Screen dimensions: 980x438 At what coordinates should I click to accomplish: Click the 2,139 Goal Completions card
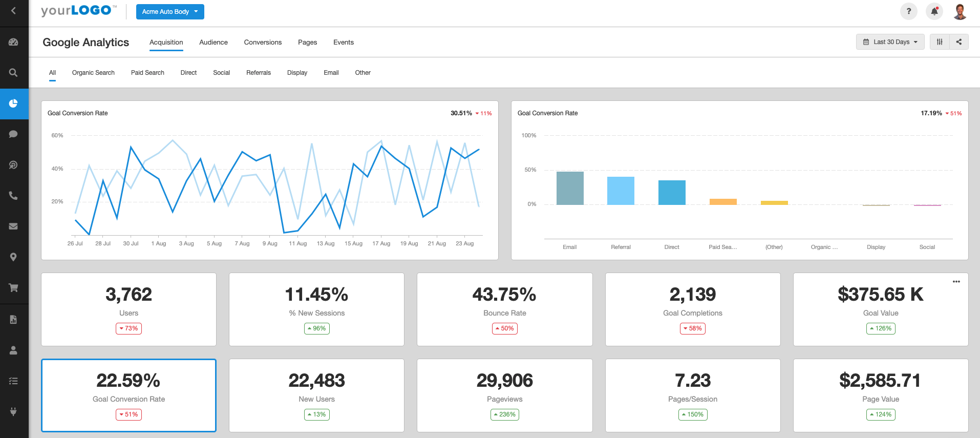point(693,309)
